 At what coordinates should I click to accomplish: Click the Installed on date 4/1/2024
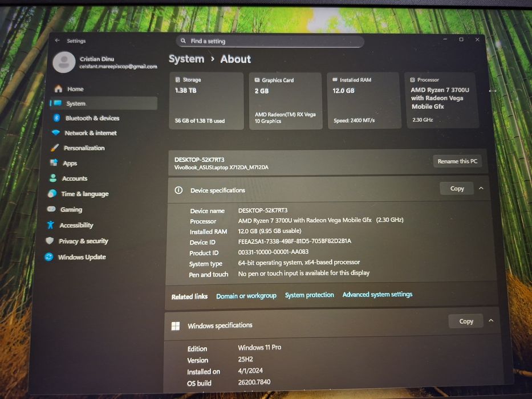click(250, 371)
